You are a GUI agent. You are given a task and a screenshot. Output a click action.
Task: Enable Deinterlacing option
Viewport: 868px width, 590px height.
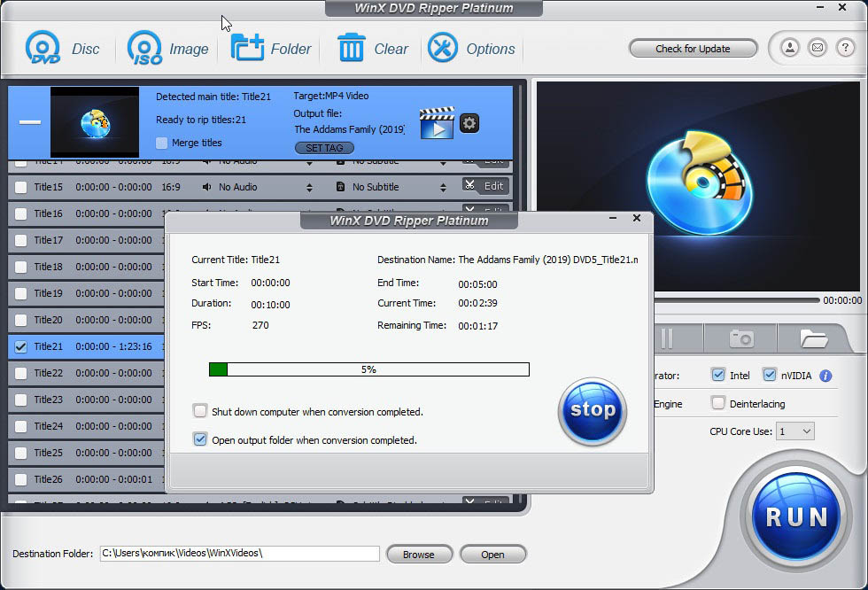pos(718,403)
